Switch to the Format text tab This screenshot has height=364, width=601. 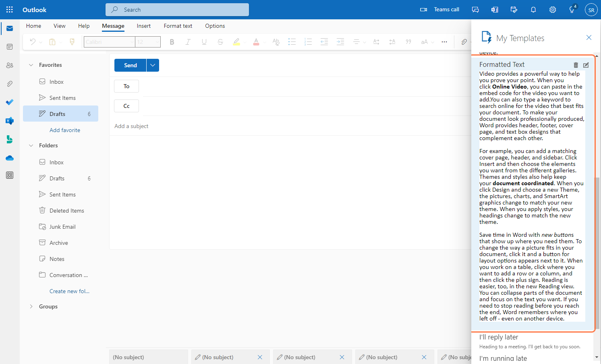178,26
